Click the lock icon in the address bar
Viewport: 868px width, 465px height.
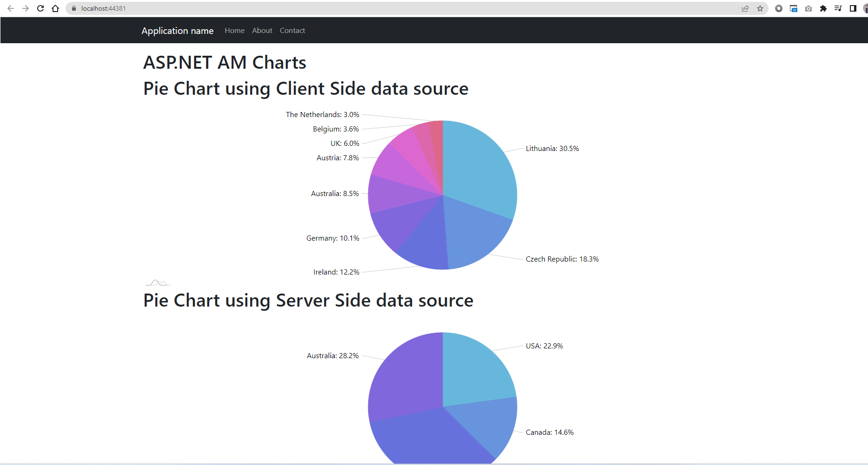tap(73, 8)
